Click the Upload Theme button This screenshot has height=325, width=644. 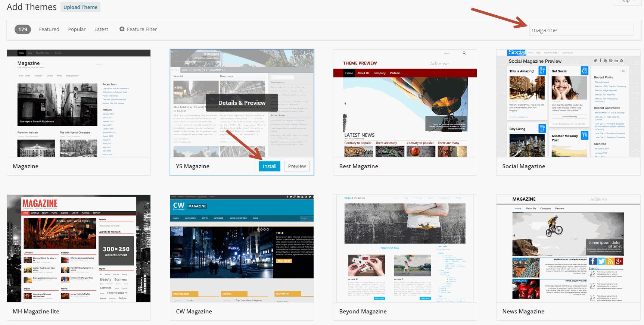(80, 7)
